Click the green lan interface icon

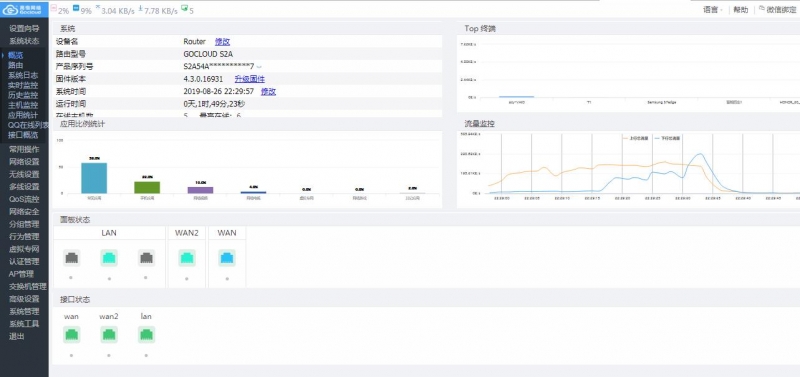146,335
